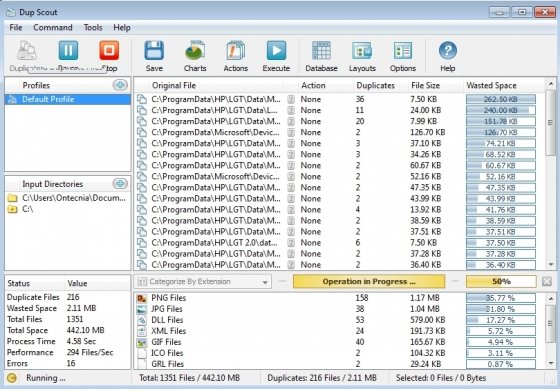This screenshot has width=560, height=389.
Task: Click the status bar Selected: 0 Files text
Action: pyautogui.click(x=441, y=378)
